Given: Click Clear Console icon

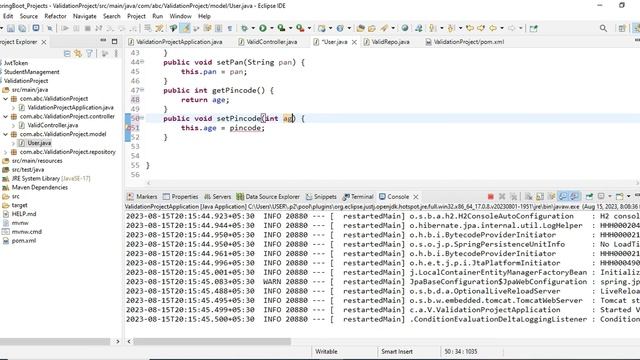Looking at the screenshot, I should (528, 197).
